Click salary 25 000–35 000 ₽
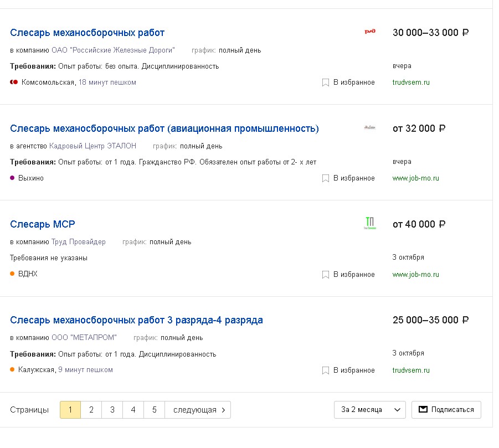The height and width of the screenshot is (448, 499). click(x=430, y=320)
